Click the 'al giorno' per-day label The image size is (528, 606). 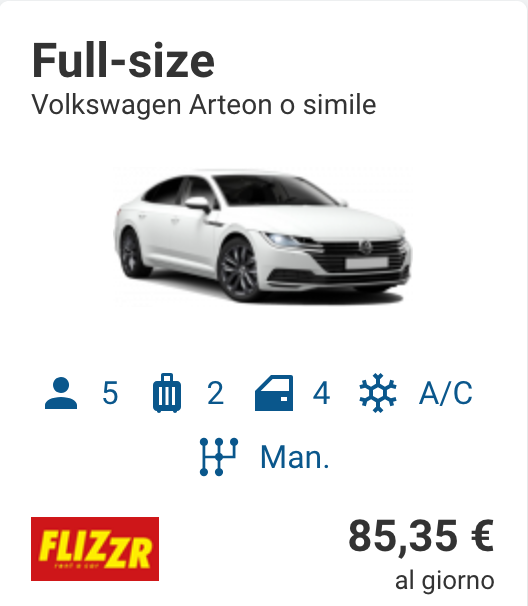pyautogui.click(x=445, y=580)
